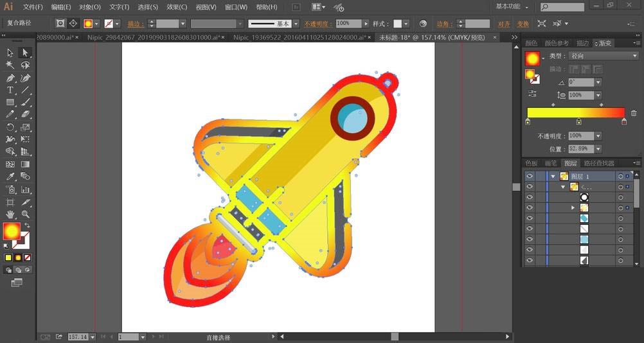Hide the light blue square sublayer
This screenshot has width=644, height=343.
[530, 239]
